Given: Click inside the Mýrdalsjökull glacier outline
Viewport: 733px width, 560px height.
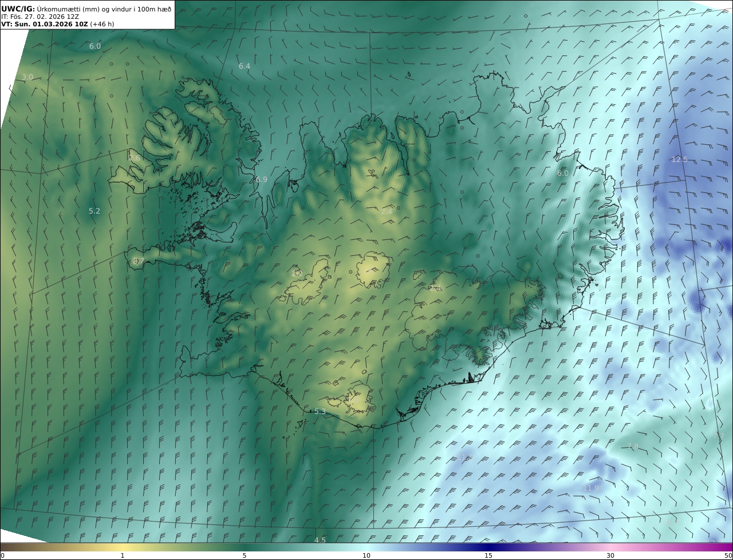Looking at the screenshot, I should (359, 399).
